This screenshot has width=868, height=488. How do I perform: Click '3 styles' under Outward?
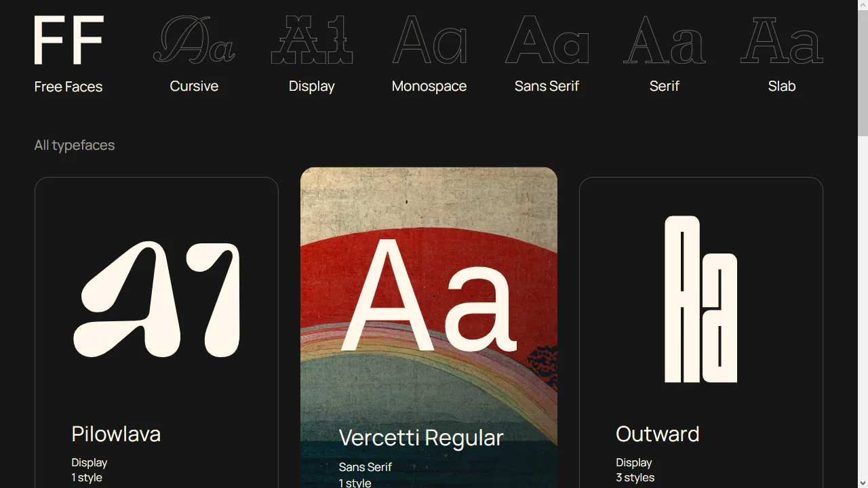pos(635,477)
